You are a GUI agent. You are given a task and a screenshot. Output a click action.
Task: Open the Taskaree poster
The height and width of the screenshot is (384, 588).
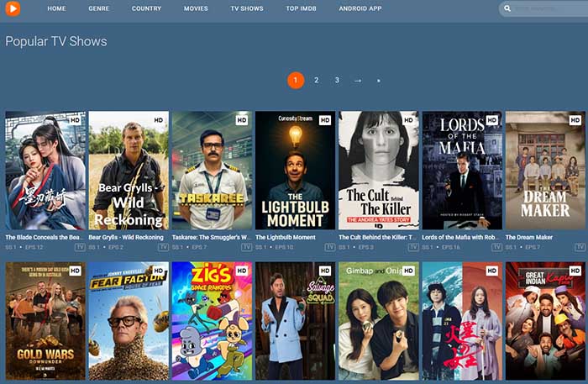click(212, 171)
